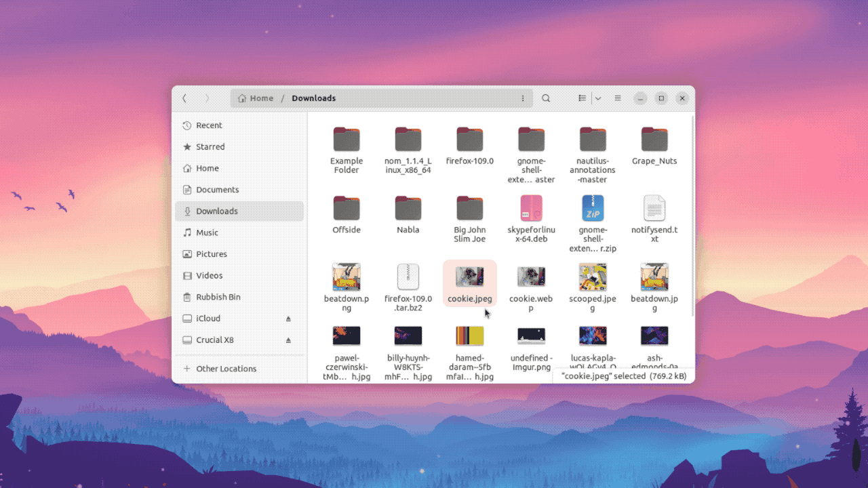This screenshot has width=868, height=488.
Task: Select Home in the breadcrumb path
Action: coord(261,98)
